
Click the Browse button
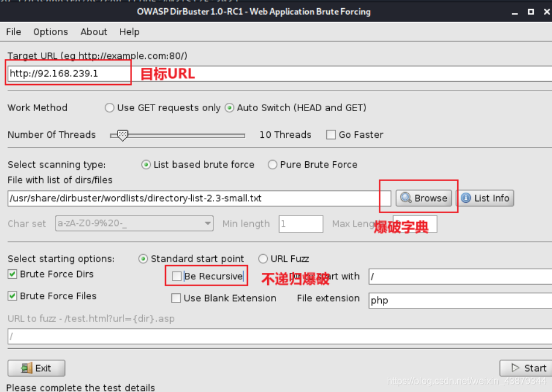[424, 198]
